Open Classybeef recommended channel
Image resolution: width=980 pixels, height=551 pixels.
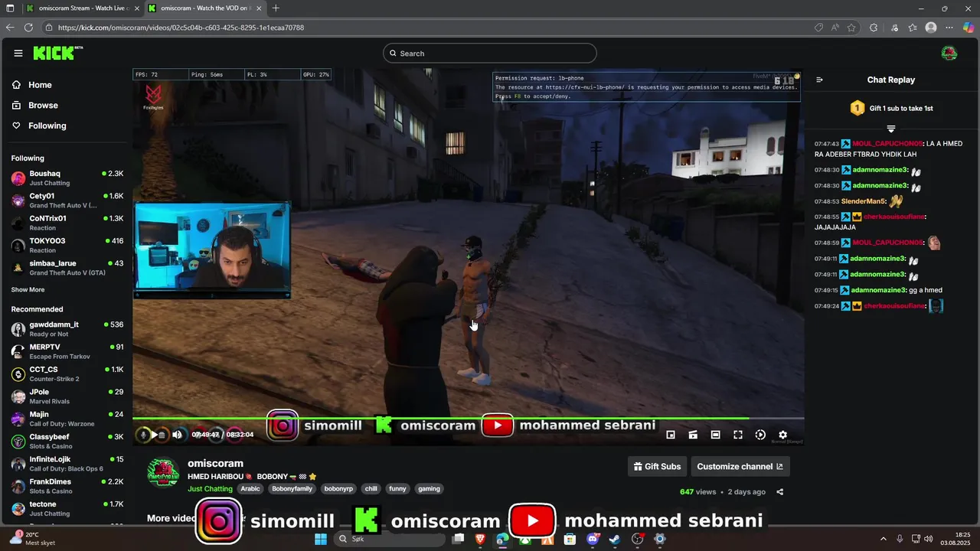point(67,442)
